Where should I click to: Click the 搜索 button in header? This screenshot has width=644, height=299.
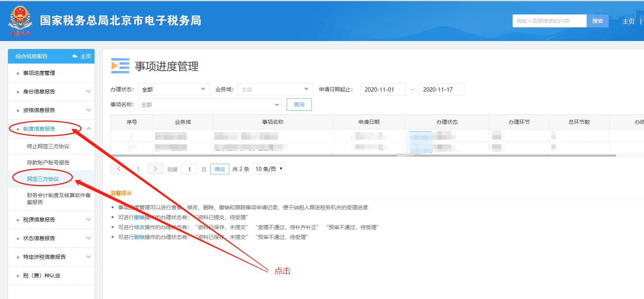(597, 21)
